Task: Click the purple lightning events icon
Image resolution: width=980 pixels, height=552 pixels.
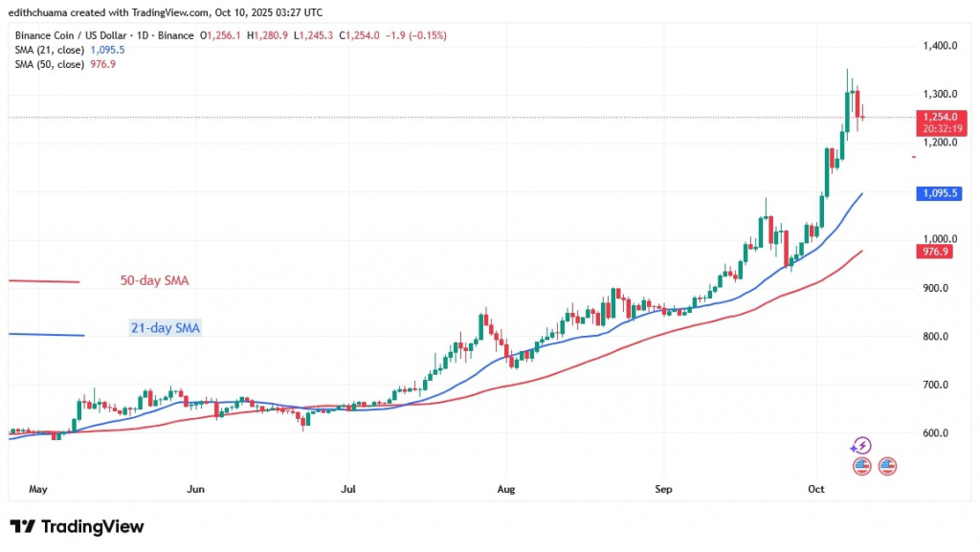Action: (860, 444)
